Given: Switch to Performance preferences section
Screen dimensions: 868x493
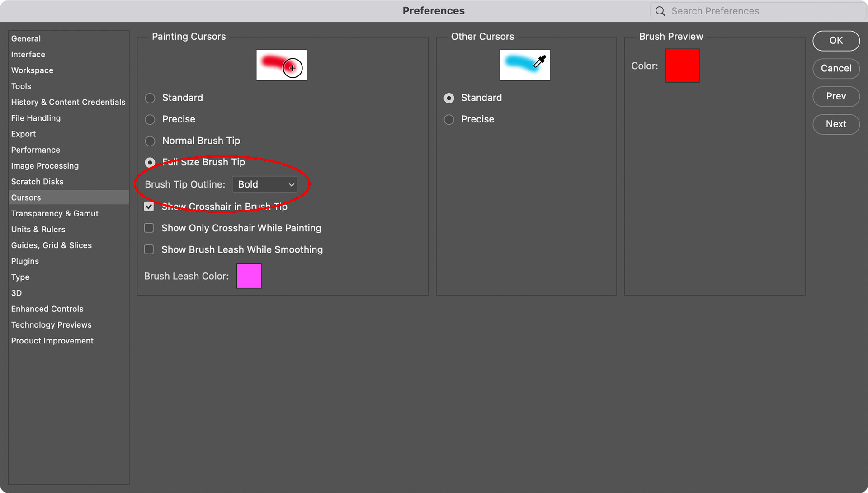Looking at the screenshot, I should pyautogui.click(x=35, y=150).
